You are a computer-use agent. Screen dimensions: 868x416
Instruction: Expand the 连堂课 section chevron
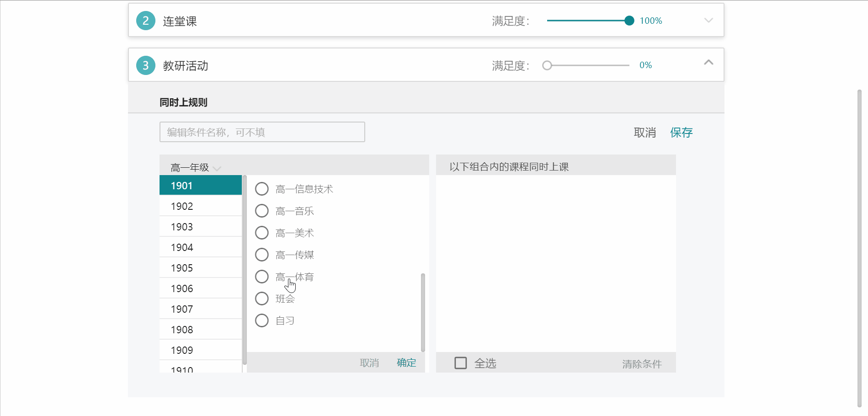point(708,21)
